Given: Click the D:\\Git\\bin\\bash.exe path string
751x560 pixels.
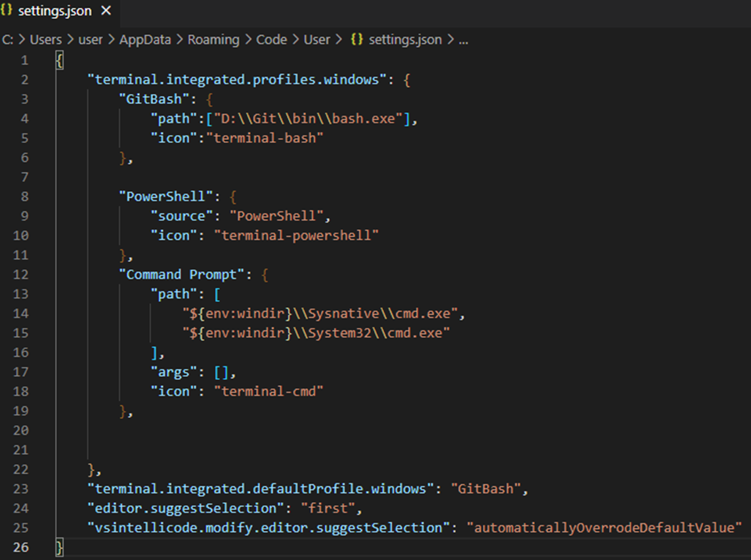Looking at the screenshot, I should click(308, 119).
